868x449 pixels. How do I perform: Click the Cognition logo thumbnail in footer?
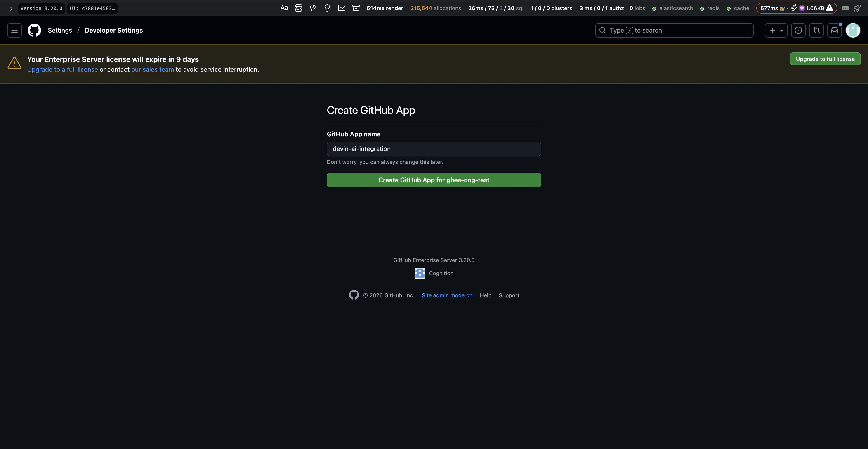click(420, 273)
